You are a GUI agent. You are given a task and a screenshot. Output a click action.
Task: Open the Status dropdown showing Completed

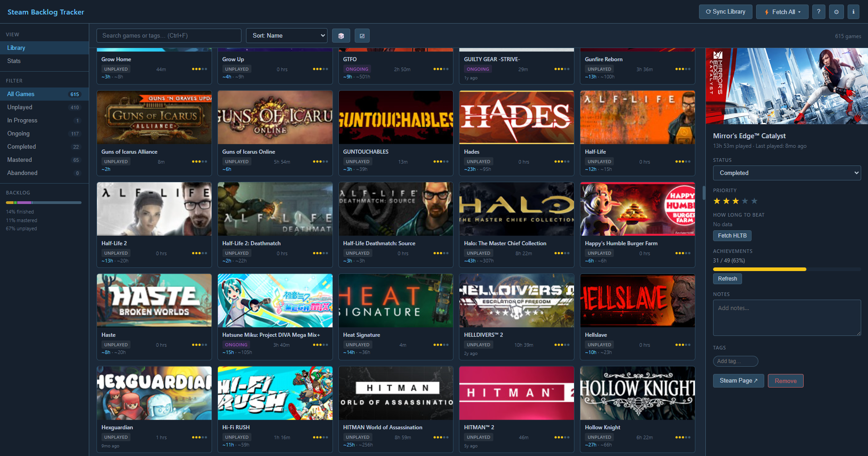tap(787, 173)
